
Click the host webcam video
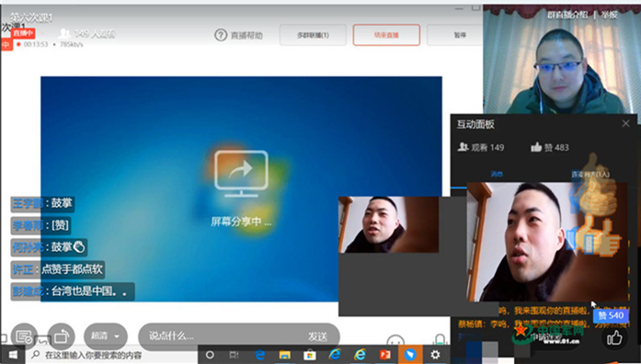coord(561,59)
